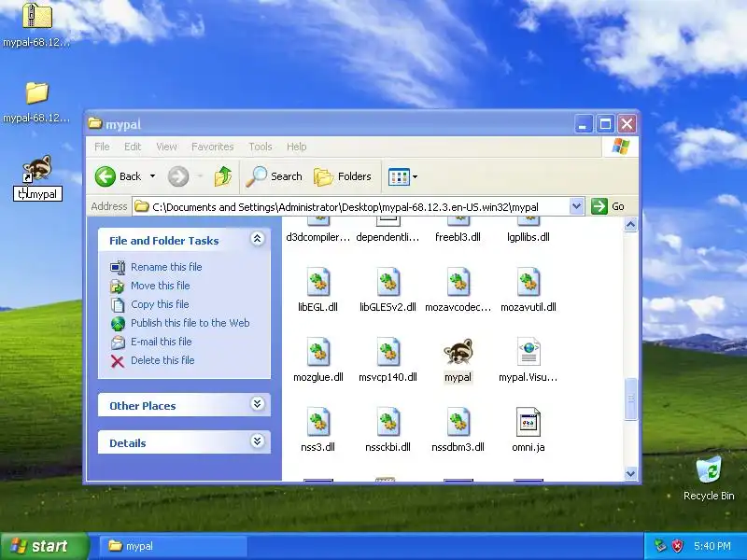The image size is (747, 560).
Task: Open the Help menu
Action: [x=296, y=147]
